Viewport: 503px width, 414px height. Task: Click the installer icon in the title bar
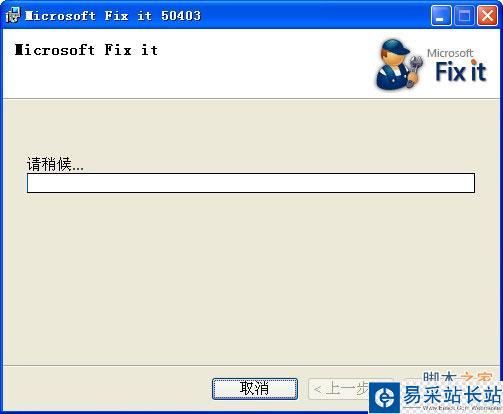(13, 15)
